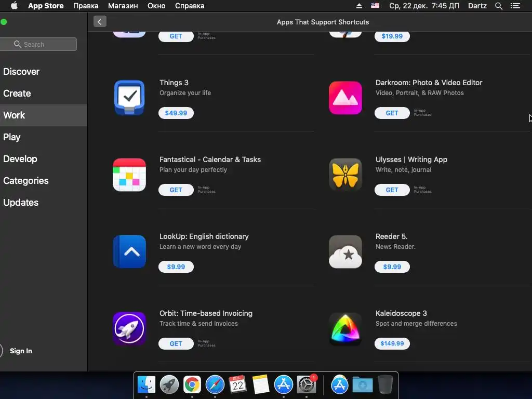Open the Downloads folder in the Dock
This screenshot has width=532, height=399.
point(362,384)
